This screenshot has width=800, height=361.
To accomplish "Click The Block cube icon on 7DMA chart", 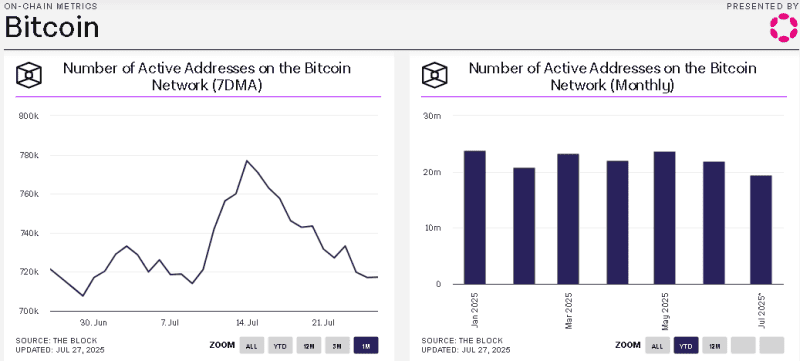I will 29,75.
